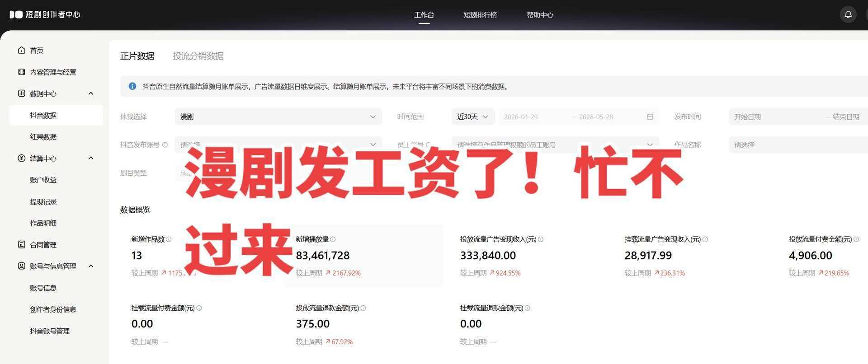Click info icon beside 投放流量付费金额
868x364 pixels.
(x=856, y=239)
